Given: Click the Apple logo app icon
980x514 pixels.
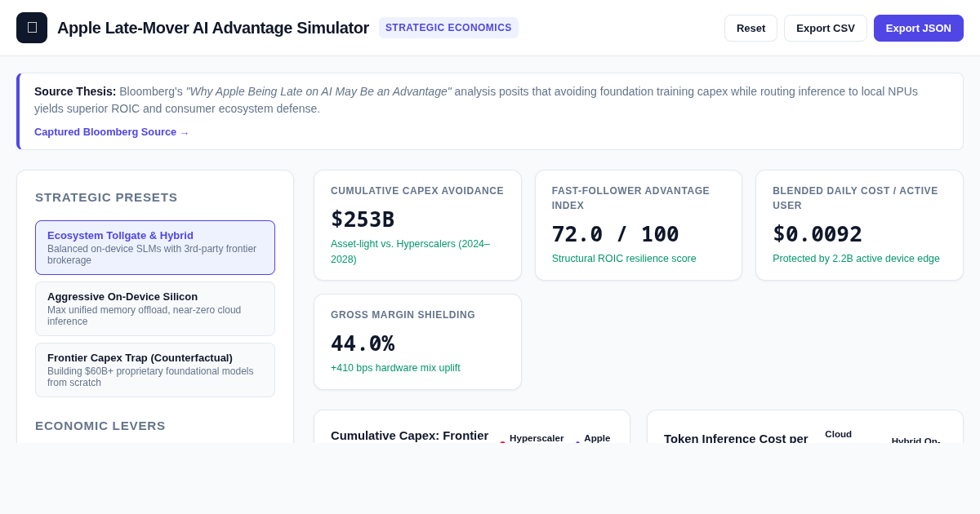Looking at the screenshot, I should (32, 28).
